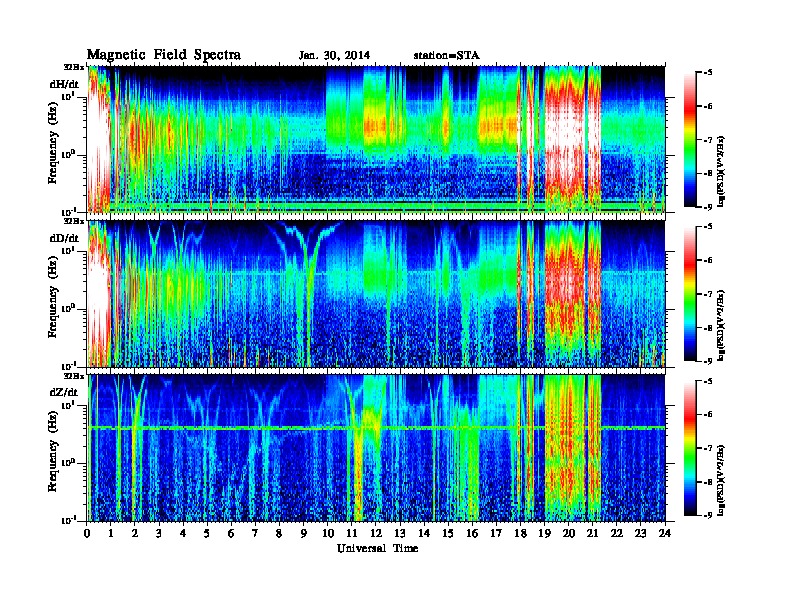
Task: Click the log(PSD) units label beside dZ/dt color bar
Action: tap(722, 481)
